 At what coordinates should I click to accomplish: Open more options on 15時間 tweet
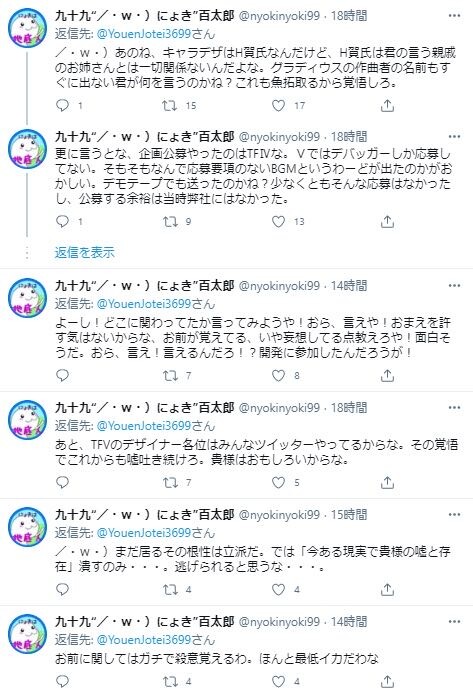(x=454, y=514)
